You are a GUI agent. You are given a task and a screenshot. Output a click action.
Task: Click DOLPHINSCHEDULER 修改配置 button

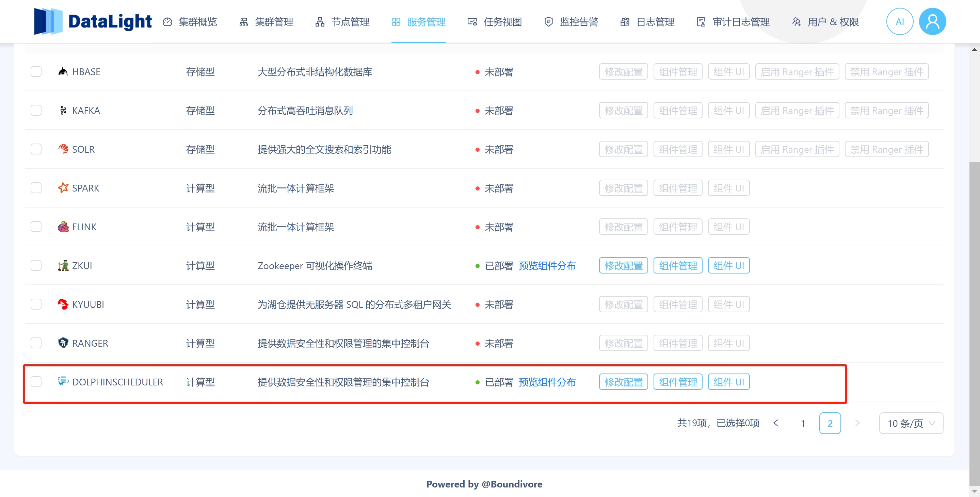[x=623, y=382]
